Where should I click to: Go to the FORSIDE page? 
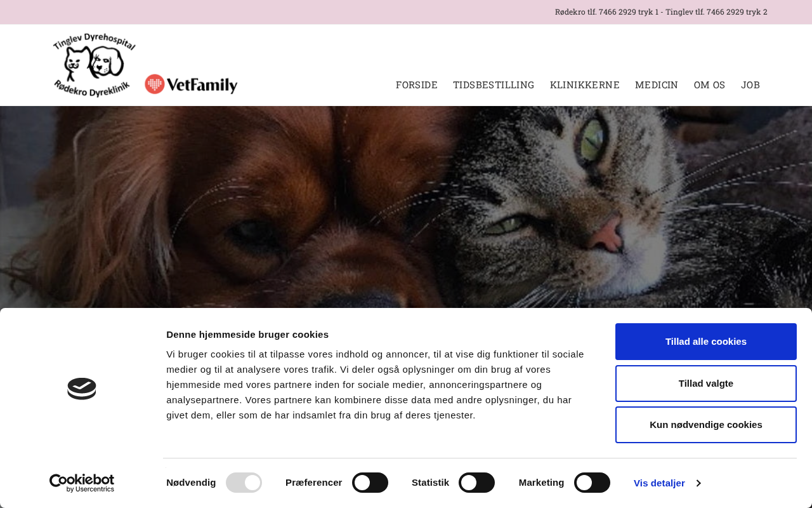click(416, 85)
